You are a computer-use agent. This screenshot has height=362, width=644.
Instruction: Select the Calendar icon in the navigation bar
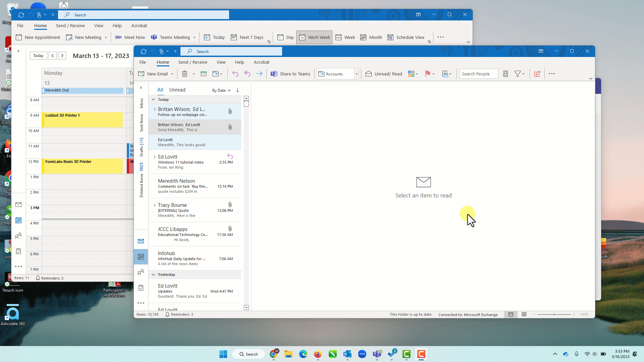point(141,256)
